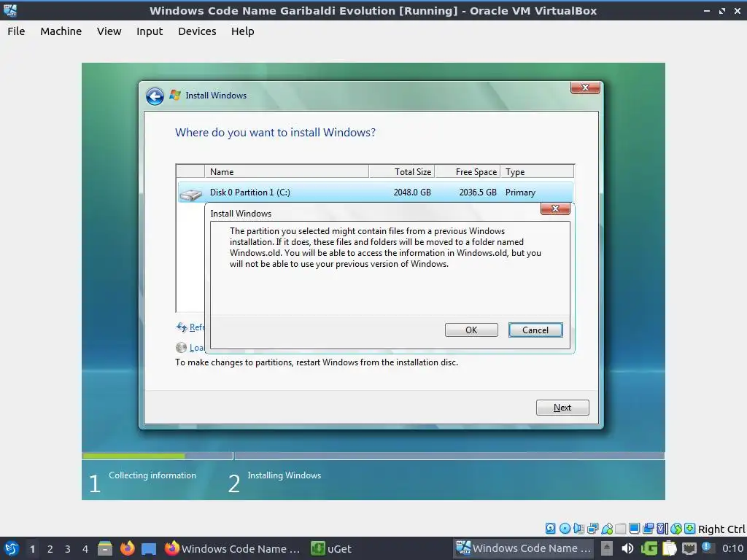Click the Name column header
Screen dimensions: 747x560
pos(286,171)
